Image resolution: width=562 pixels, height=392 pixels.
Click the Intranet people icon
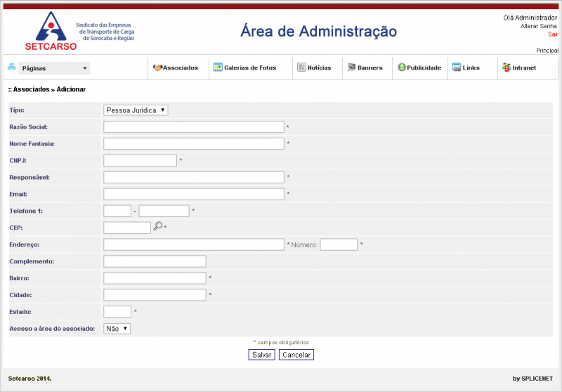tap(507, 67)
